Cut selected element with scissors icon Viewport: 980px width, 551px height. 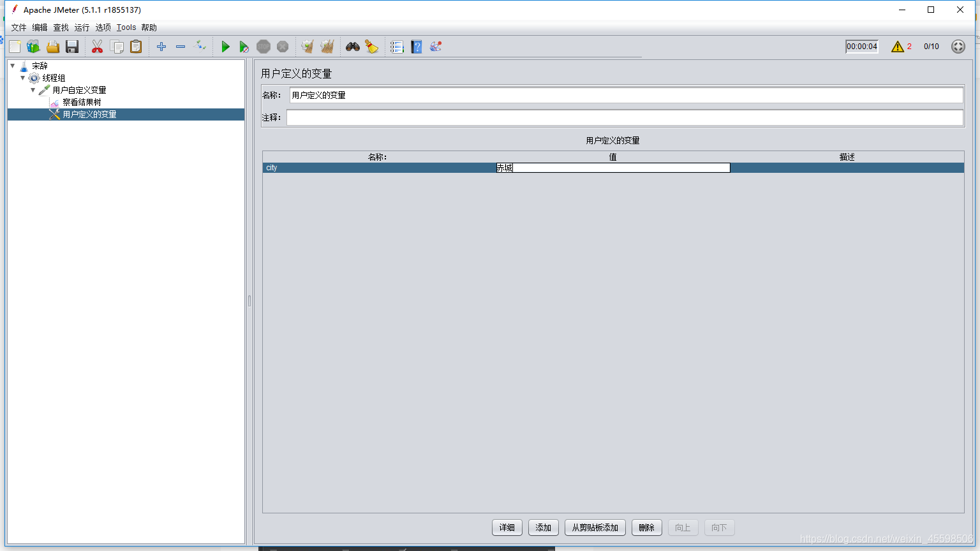tap(97, 47)
